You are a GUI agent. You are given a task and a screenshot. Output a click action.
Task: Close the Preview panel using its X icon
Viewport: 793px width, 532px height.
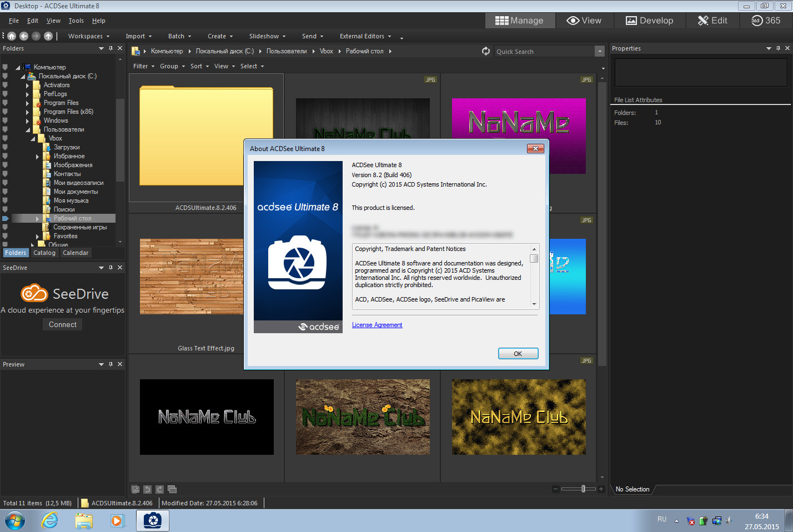(120, 364)
